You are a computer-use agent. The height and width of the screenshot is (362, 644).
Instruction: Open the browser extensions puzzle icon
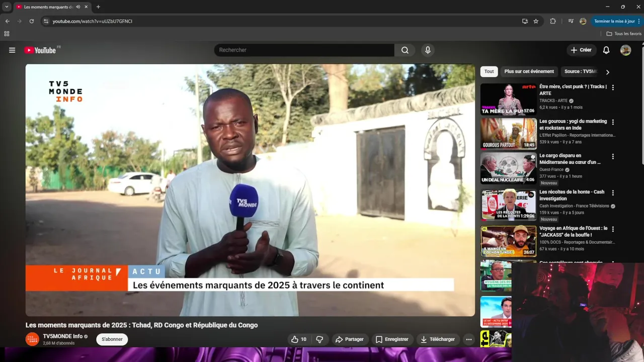pyautogui.click(x=553, y=21)
